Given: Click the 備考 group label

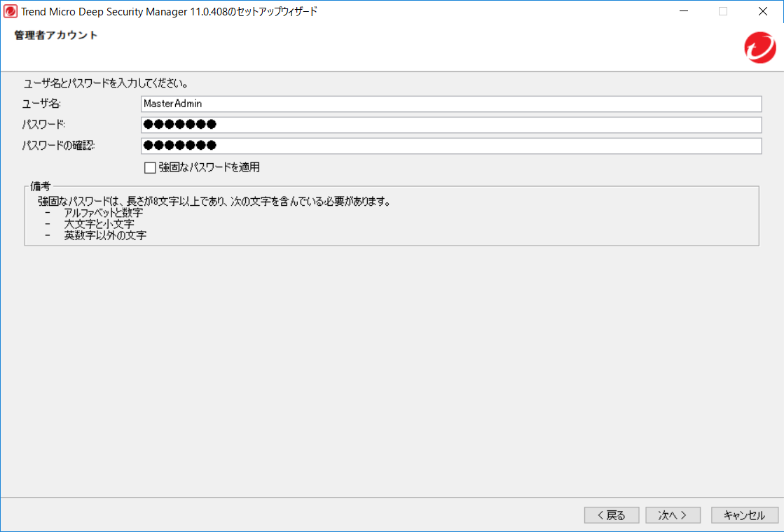Looking at the screenshot, I should [x=41, y=186].
